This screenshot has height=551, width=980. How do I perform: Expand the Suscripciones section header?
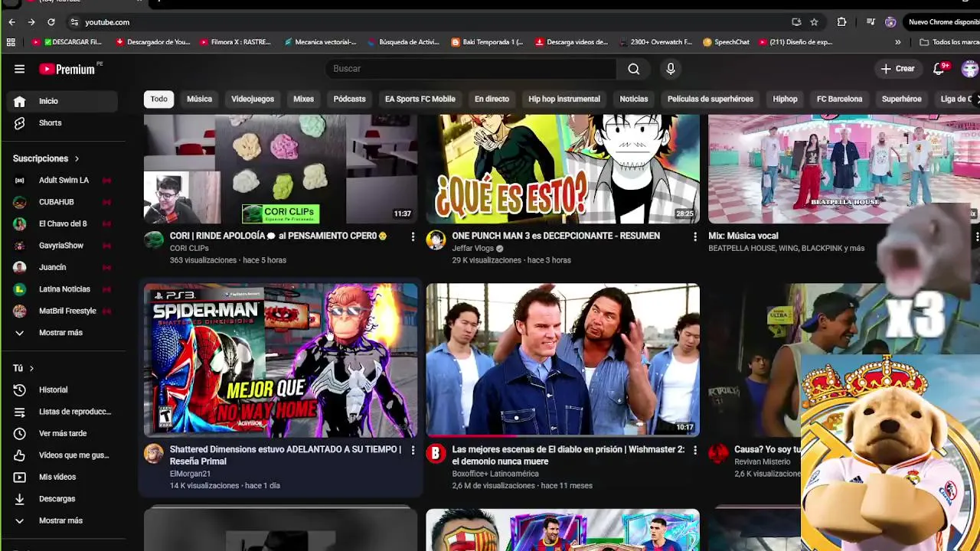(x=46, y=158)
